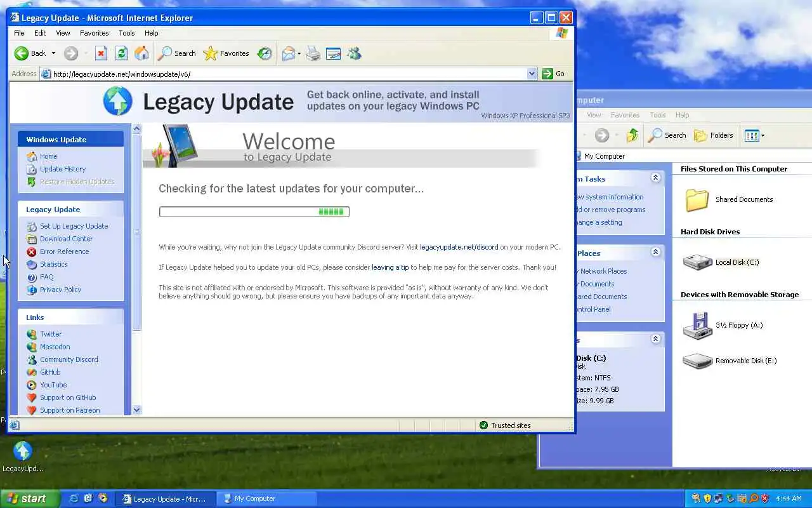The image size is (812, 508).
Task: Click the Up folder icon in My Computer
Action: point(632,135)
